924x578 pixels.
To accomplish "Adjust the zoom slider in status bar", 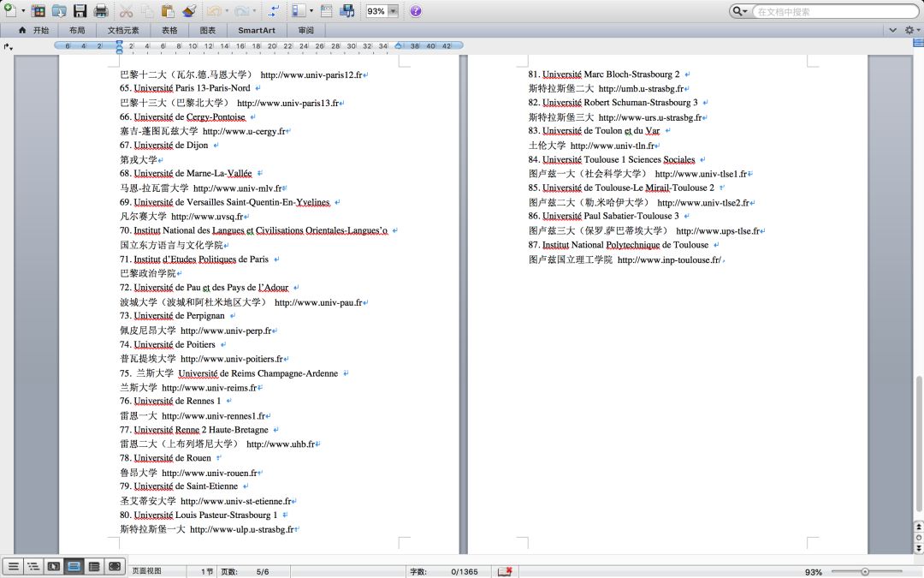I will coord(866,571).
